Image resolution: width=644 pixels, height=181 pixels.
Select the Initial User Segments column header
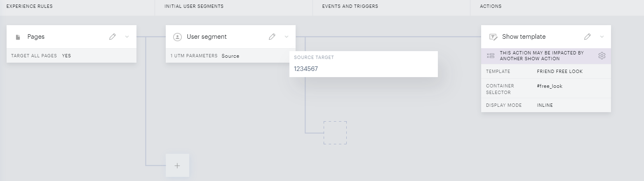tap(194, 7)
